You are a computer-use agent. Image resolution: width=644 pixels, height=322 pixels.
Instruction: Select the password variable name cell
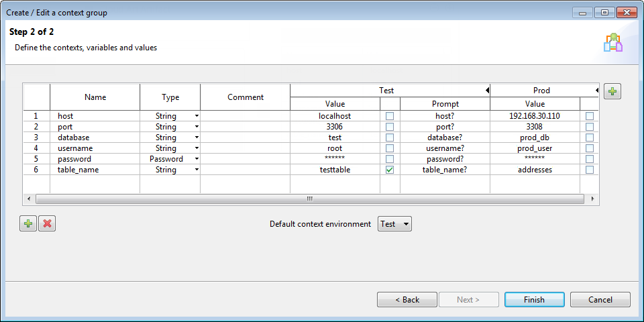click(x=95, y=159)
